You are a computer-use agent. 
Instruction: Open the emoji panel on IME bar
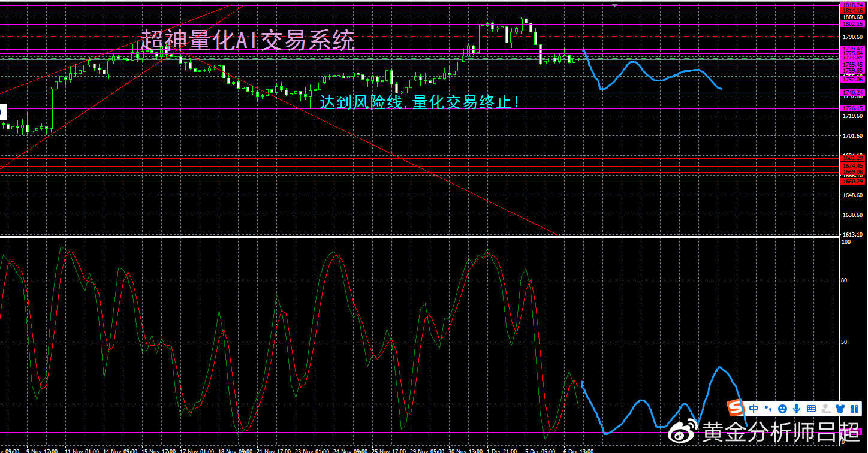click(782, 409)
